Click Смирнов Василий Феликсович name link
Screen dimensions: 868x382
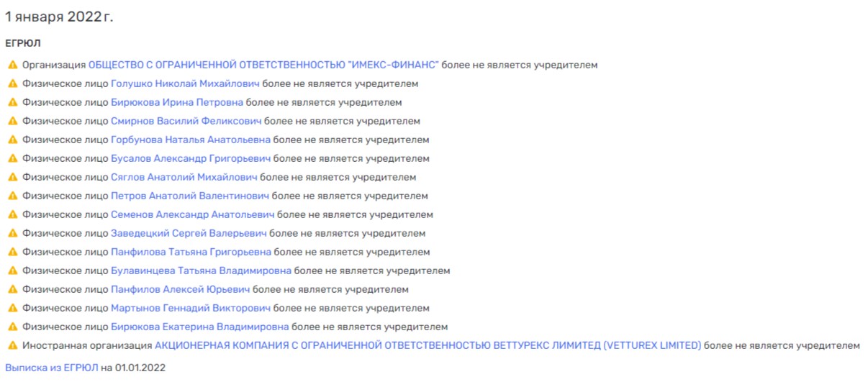pyautogui.click(x=186, y=121)
